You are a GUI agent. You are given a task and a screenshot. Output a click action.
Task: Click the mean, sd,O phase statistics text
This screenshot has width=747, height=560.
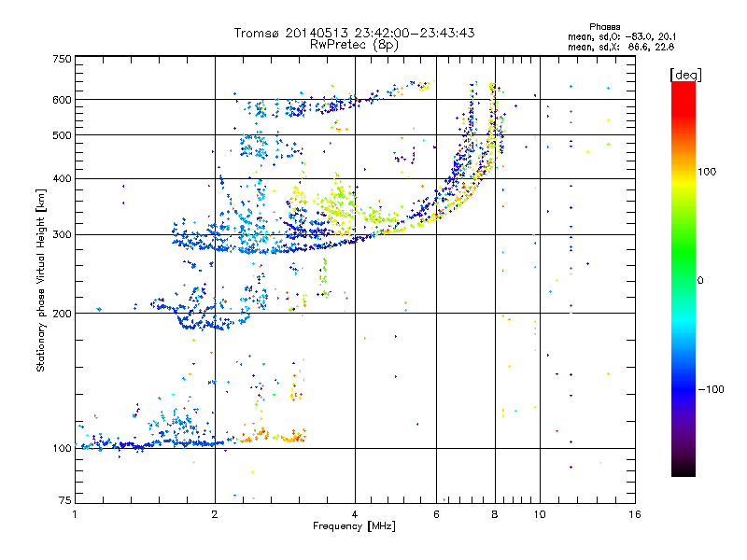(x=621, y=36)
